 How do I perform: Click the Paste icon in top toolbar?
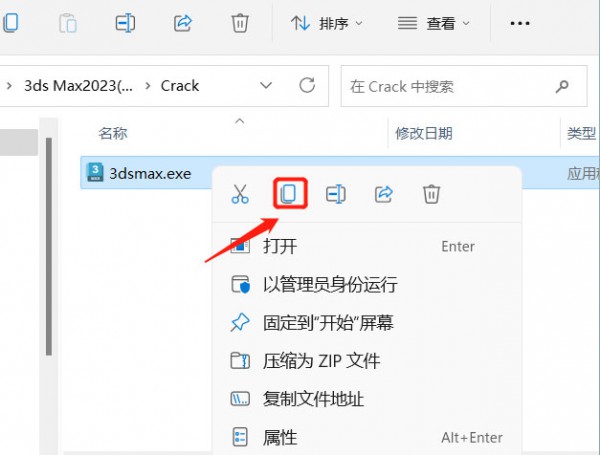pos(68,23)
